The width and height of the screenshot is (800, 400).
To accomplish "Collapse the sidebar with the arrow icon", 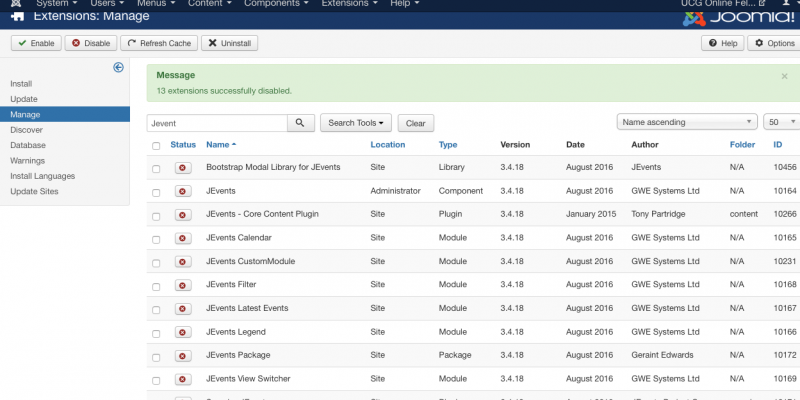I will [118, 67].
